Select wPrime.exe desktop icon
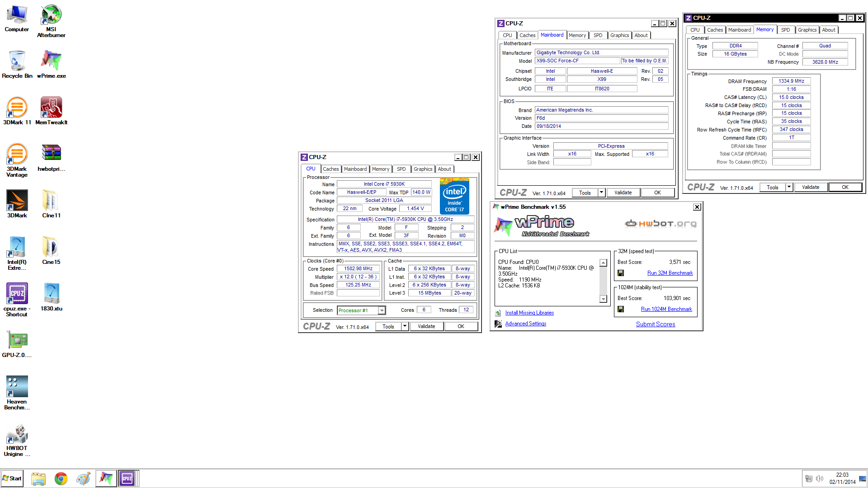Viewport: 868px width, 488px height. [51, 64]
